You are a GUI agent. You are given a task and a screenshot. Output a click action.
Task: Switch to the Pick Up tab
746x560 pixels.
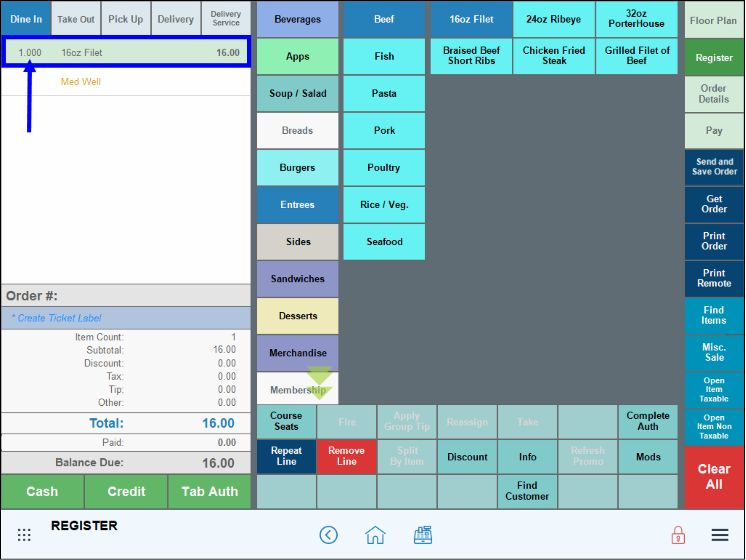[125, 19]
